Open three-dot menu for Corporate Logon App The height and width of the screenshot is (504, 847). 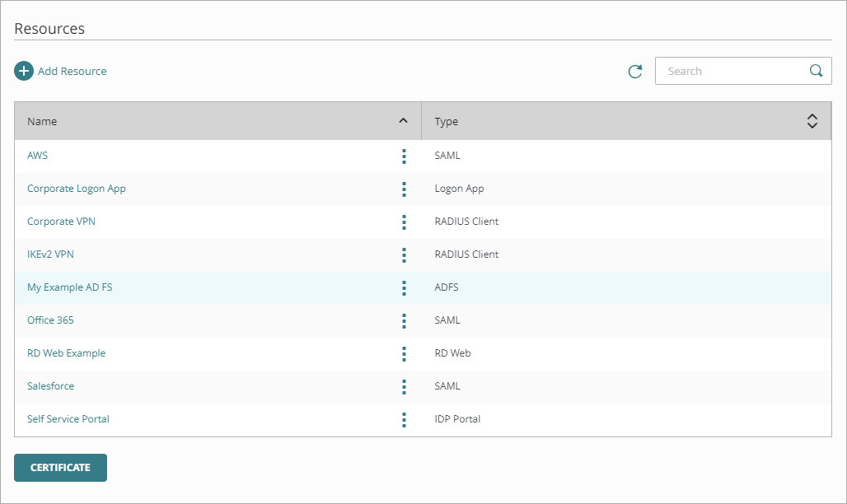coord(404,189)
